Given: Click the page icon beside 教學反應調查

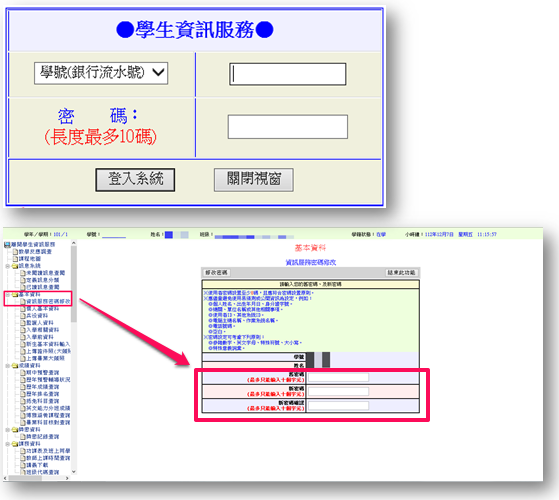Looking at the screenshot, I should click(15, 252).
